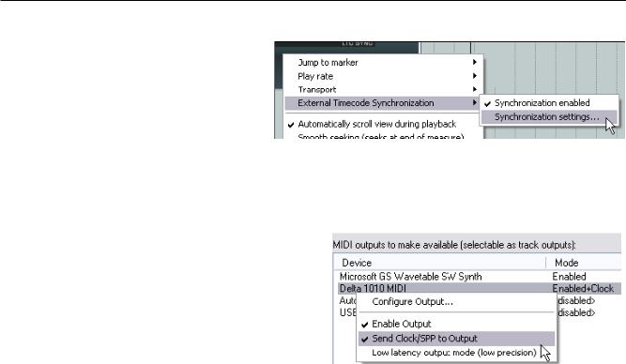The height and width of the screenshot is (364, 626).
Task: Open the Play rate submenu
Action: click(383, 76)
